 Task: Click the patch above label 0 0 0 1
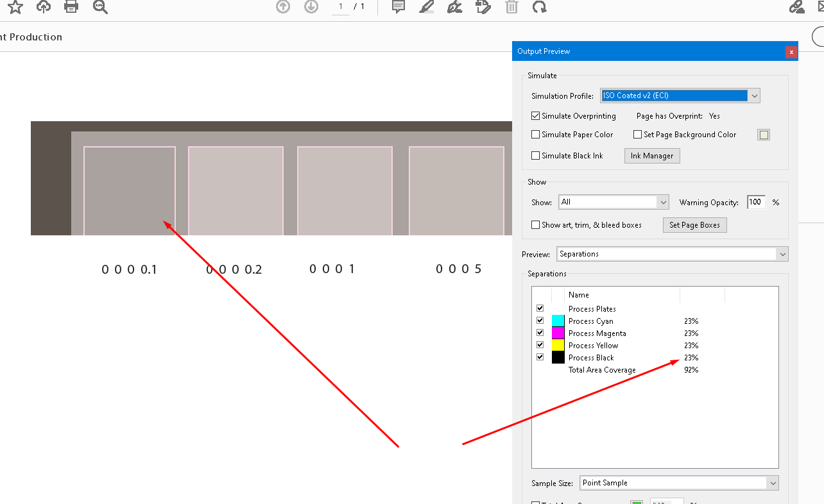pos(345,190)
